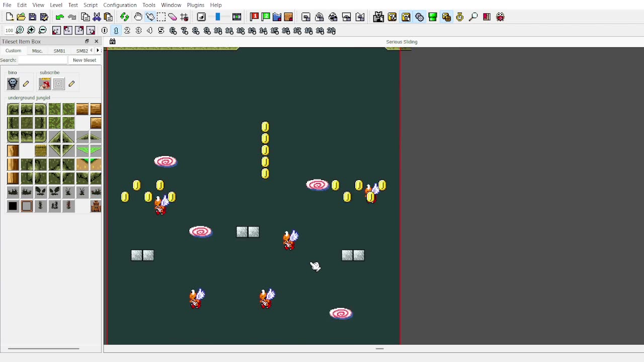Reset zoom to default
This screenshot has width=644, height=362.
20,31
